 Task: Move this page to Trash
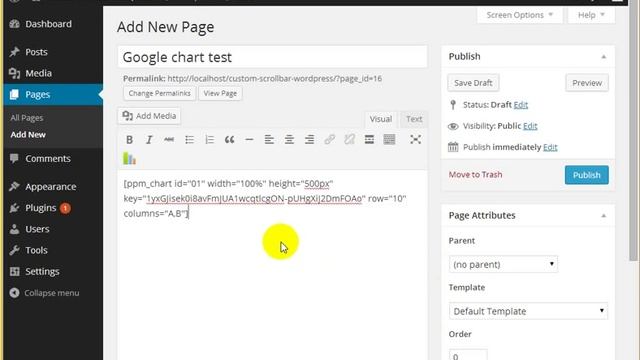(x=476, y=175)
